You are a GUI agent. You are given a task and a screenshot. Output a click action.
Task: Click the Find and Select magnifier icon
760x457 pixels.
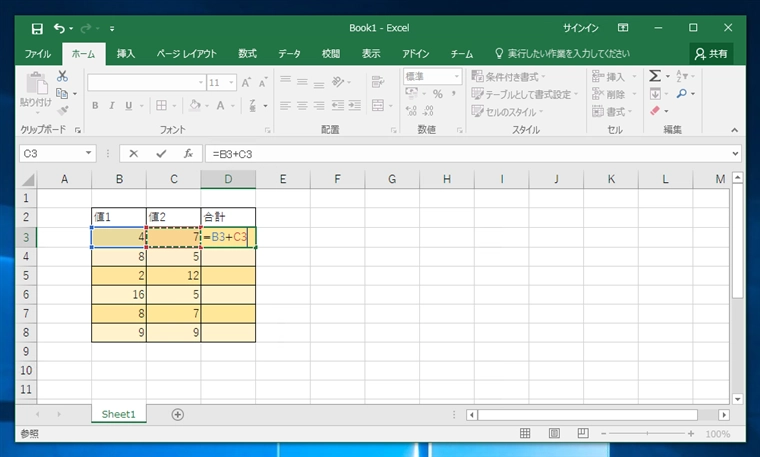pos(682,94)
